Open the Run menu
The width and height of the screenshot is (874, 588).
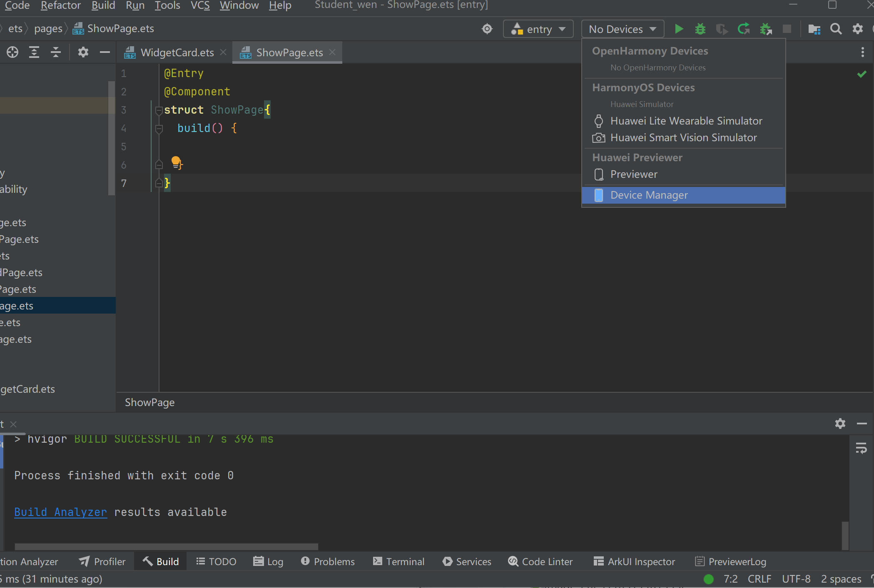135,5
